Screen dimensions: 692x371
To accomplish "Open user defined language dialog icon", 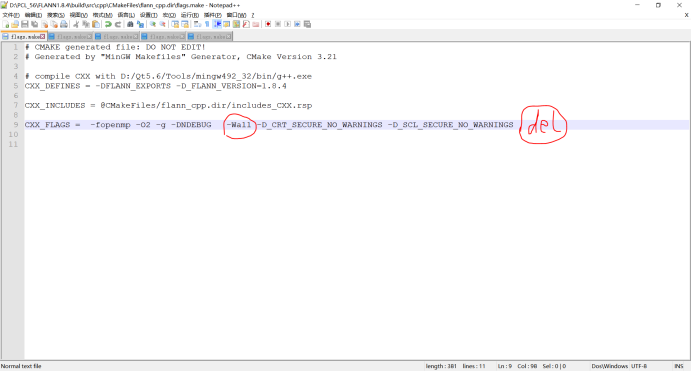I will click(x=226, y=24).
